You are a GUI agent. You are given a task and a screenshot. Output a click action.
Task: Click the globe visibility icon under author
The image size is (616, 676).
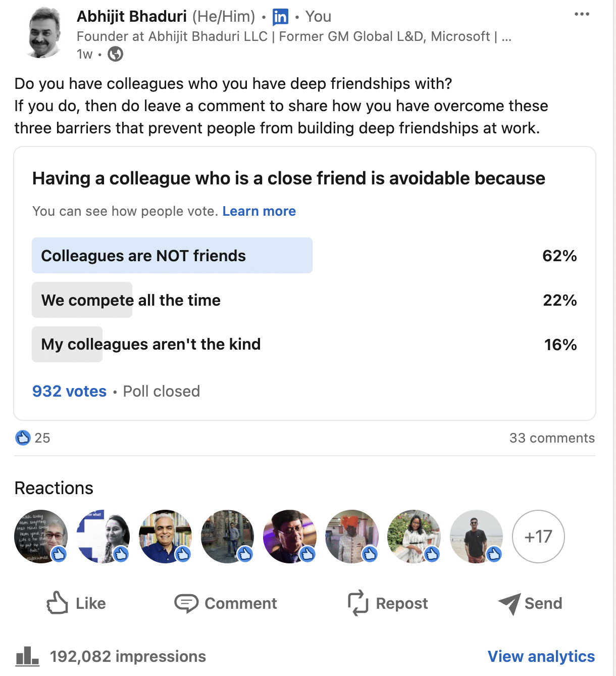tap(115, 54)
